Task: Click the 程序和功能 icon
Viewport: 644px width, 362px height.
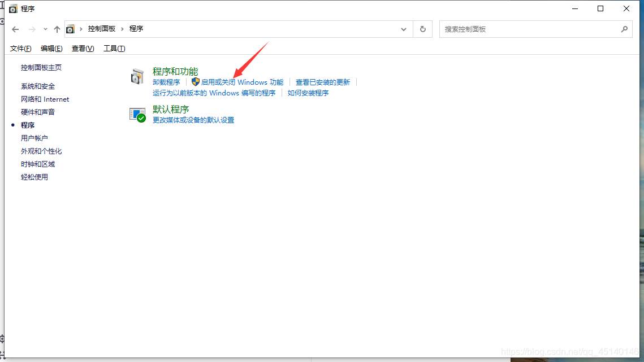Action: point(137,76)
